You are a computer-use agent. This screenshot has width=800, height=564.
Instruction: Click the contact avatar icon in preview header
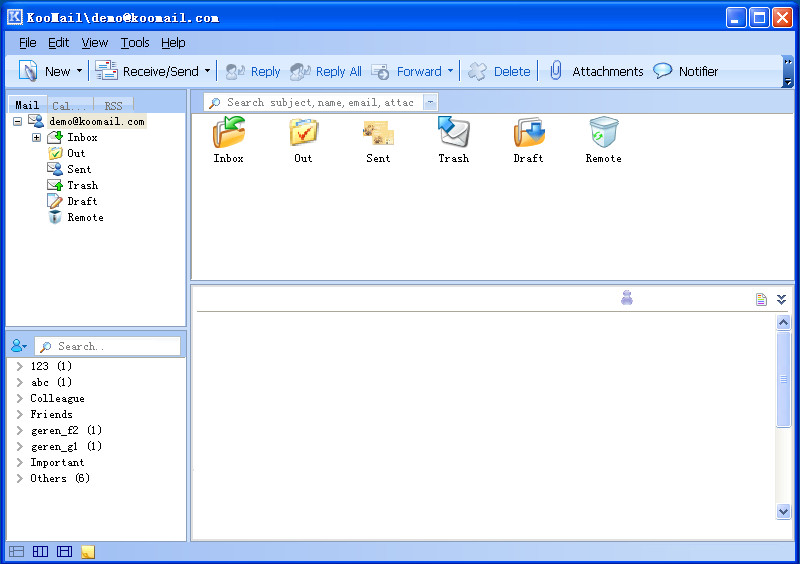coord(627,298)
